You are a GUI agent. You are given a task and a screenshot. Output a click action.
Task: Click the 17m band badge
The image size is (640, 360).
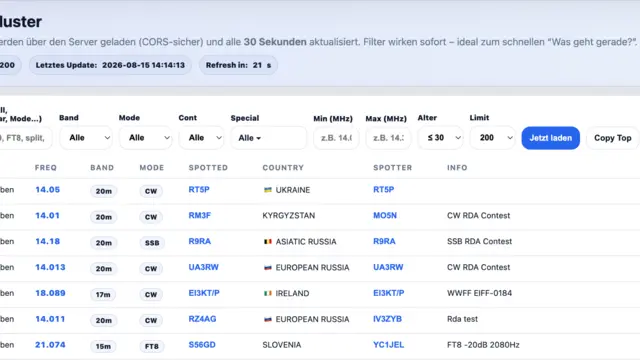pyautogui.click(x=103, y=294)
